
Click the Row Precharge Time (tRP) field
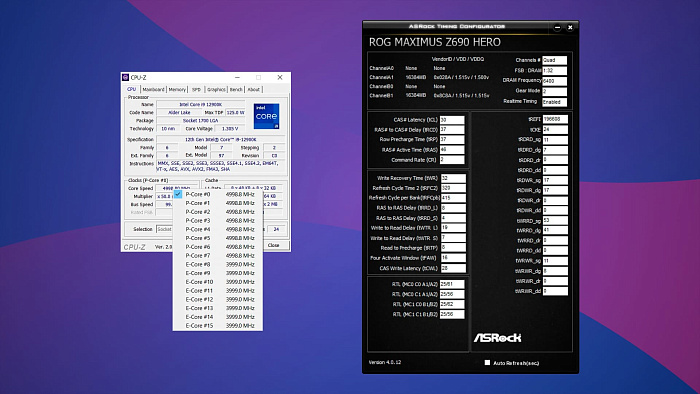(x=452, y=140)
